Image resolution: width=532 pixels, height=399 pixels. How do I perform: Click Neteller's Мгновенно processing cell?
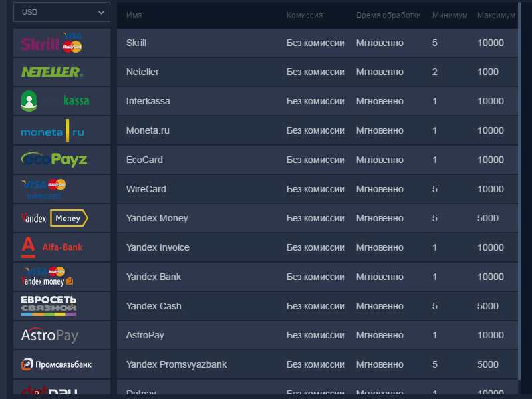pos(380,72)
